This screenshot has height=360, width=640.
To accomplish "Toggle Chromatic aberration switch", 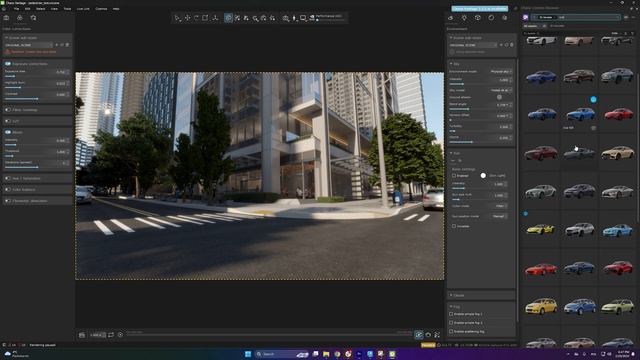I will (8, 201).
